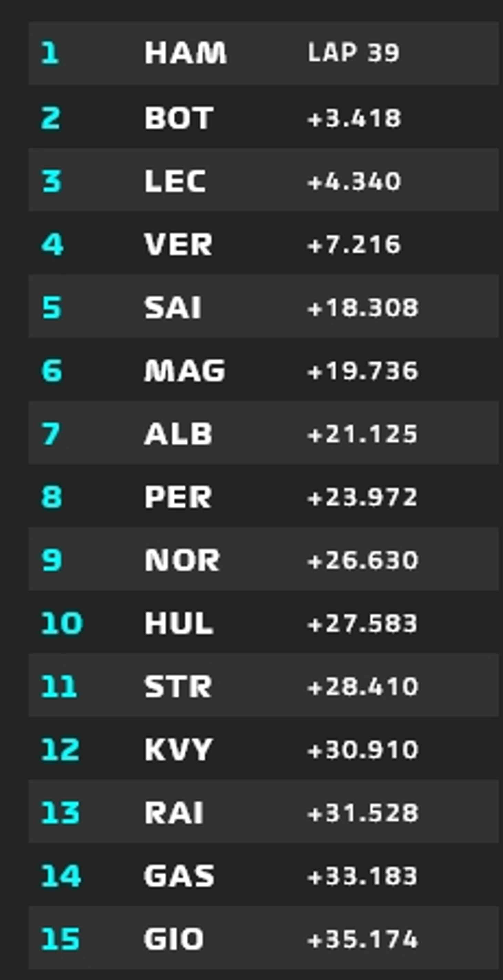
Task: Open KVY driver entry
Action: pyautogui.click(x=263, y=748)
